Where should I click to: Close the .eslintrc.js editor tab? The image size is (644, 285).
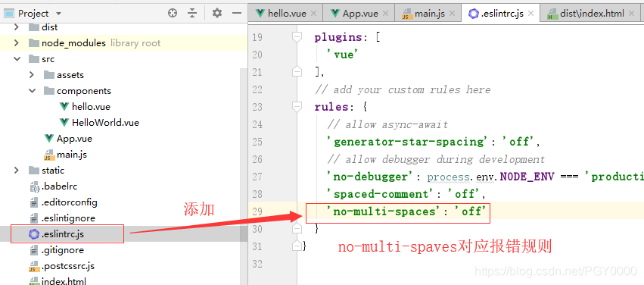click(530, 13)
